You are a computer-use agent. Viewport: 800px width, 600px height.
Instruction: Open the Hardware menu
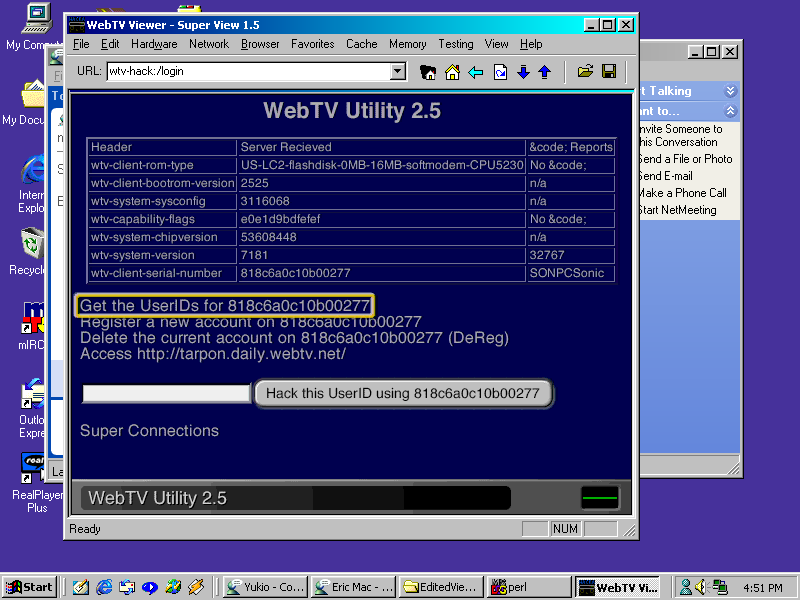click(154, 44)
